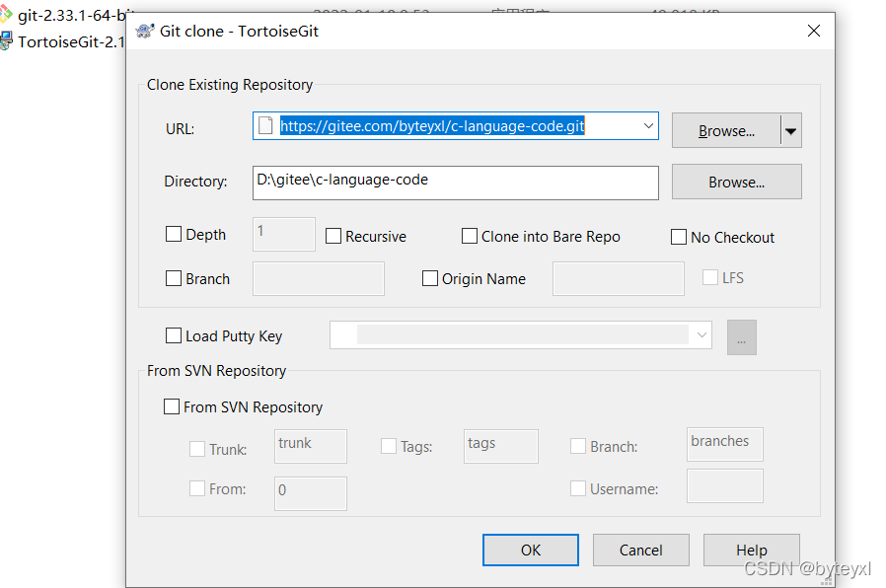The image size is (886, 588).
Task: Click the tags text field
Action: coord(500,446)
